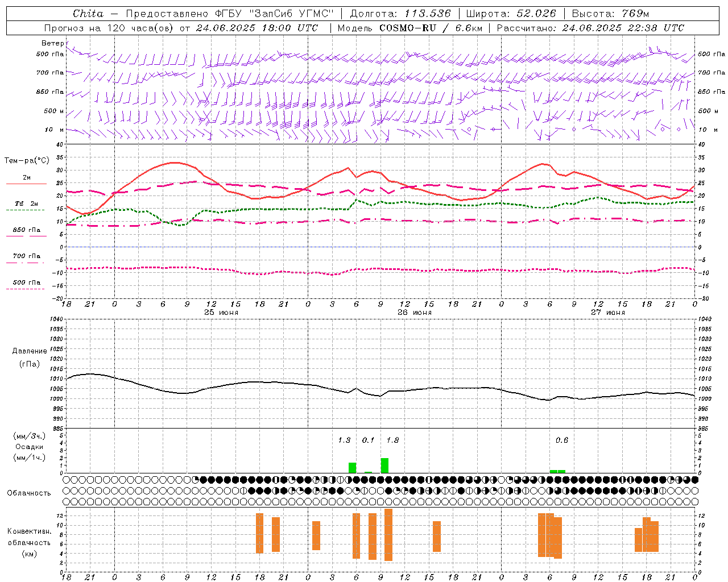Click the 'Высота: 769м' elevation value
This screenshot has width=728, height=582.
click(610, 14)
